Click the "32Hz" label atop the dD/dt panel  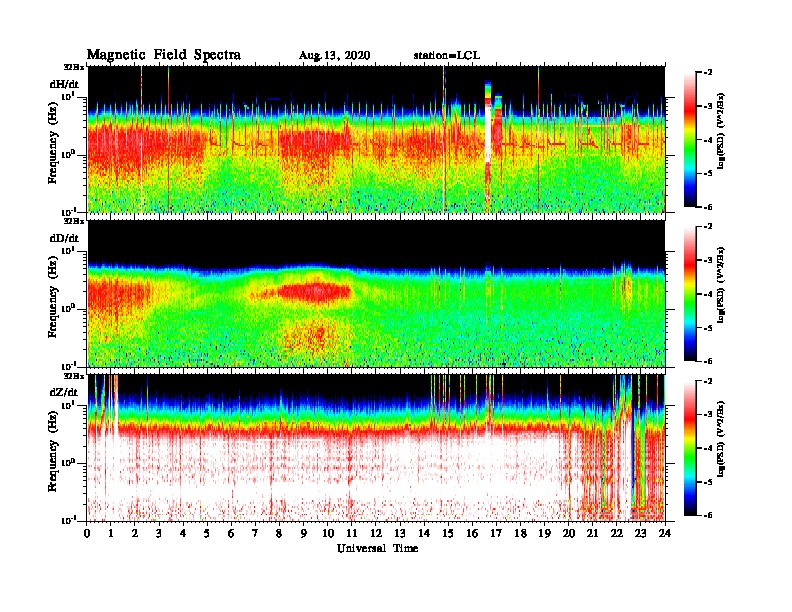74,221
